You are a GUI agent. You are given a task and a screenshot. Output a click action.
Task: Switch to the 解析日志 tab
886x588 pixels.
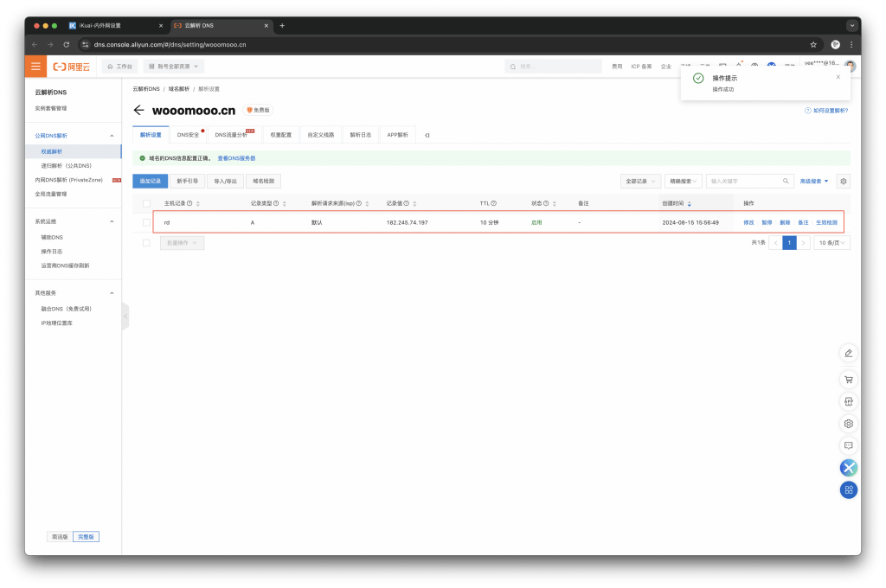pos(361,135)
